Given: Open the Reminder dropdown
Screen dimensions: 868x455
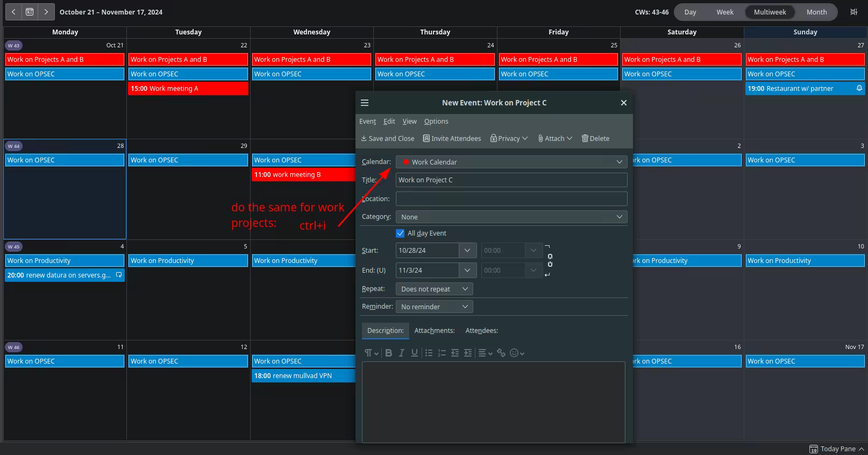Looking at the screenshot, I should 434,307.
